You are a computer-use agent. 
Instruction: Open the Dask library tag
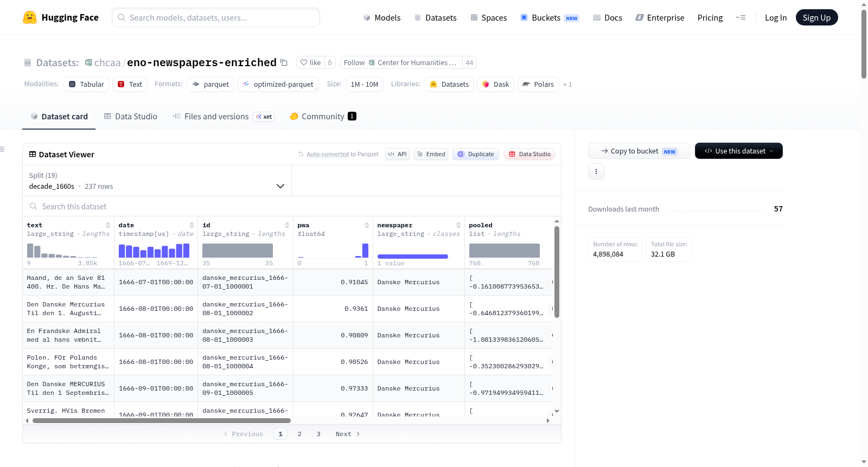point(496,84)
